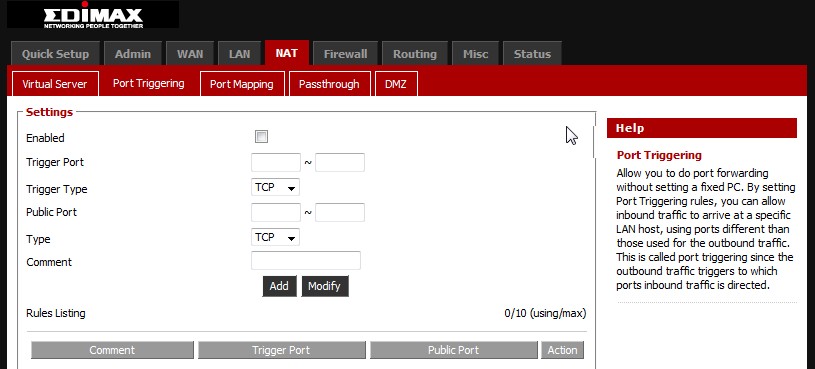
Task: Open the Port Mapping sub-tab
Action: 242,84
